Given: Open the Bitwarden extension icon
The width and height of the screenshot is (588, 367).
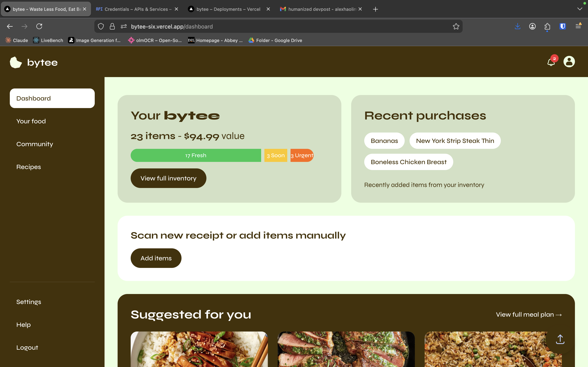Looking at the screenshot, I should pos(562,27).
